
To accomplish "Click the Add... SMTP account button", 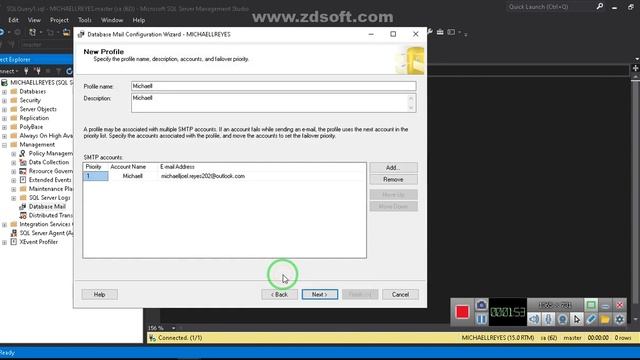I will pyautogui.click(x=393, y=168).
